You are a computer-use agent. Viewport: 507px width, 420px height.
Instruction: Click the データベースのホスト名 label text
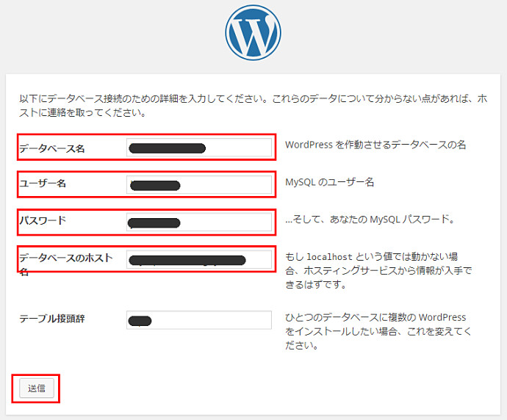click(x=65, y=258)
